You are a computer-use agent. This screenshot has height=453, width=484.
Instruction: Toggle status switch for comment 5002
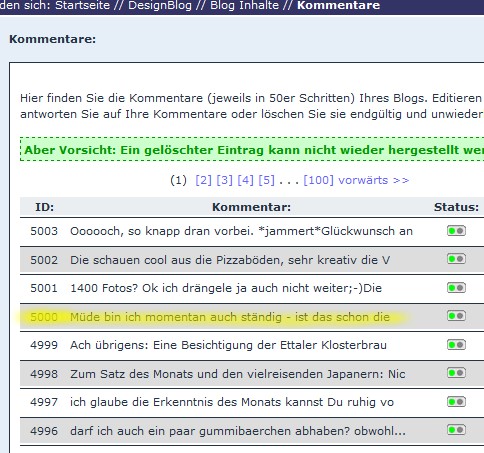pyautogui.click(x=456, y=259)
